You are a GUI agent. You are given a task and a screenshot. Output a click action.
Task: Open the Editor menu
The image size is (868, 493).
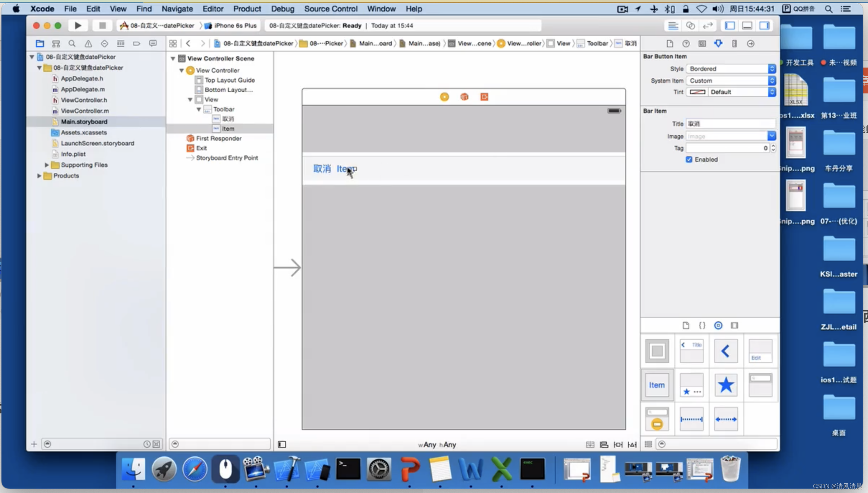212,8
